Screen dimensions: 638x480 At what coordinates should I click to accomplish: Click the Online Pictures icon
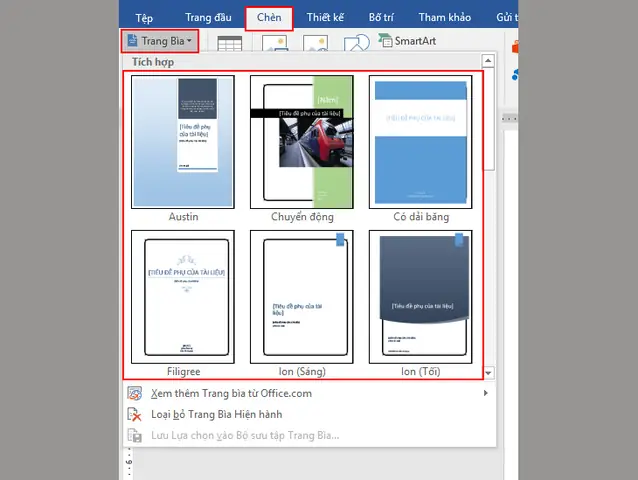316,44
